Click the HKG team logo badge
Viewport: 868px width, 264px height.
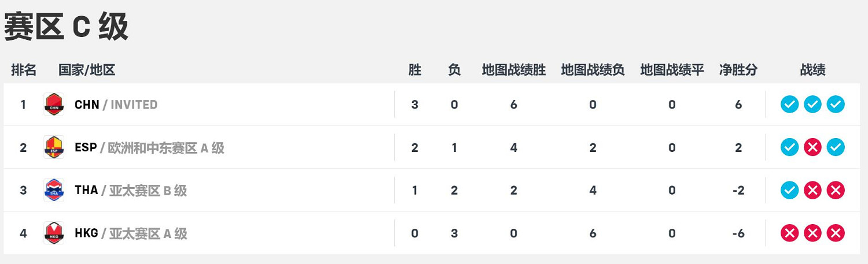coord(54,233)
